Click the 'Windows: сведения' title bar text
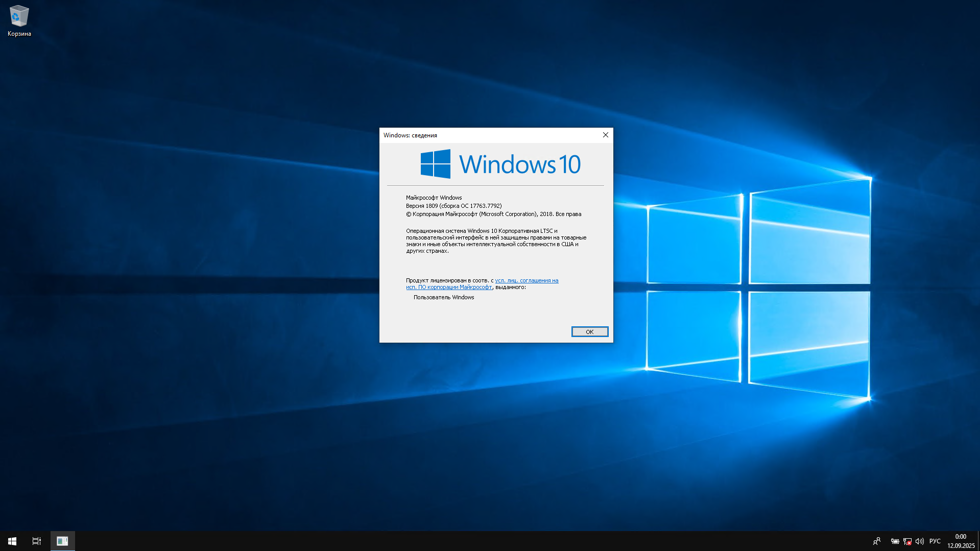 pyautogui.click(x=410, y=135)
